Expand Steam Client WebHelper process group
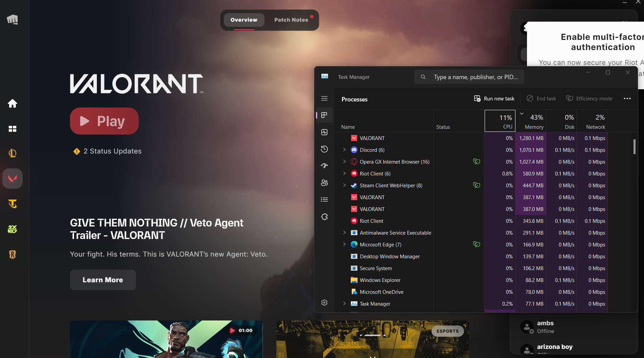 click(x=344, y=185)
